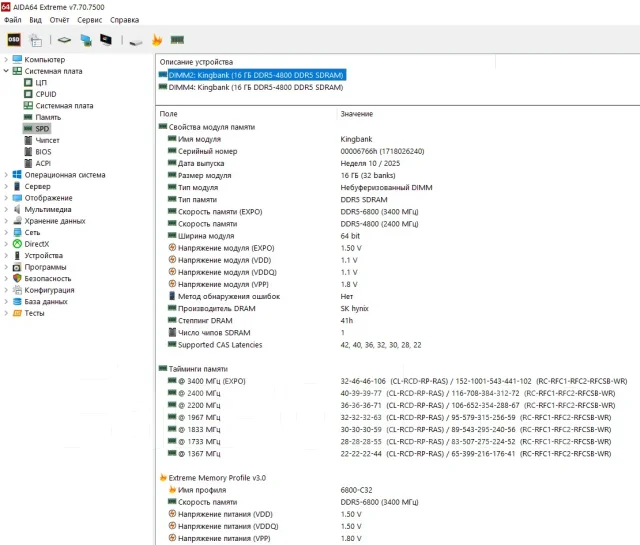Select the nested Системная плата item

[64, 106]
